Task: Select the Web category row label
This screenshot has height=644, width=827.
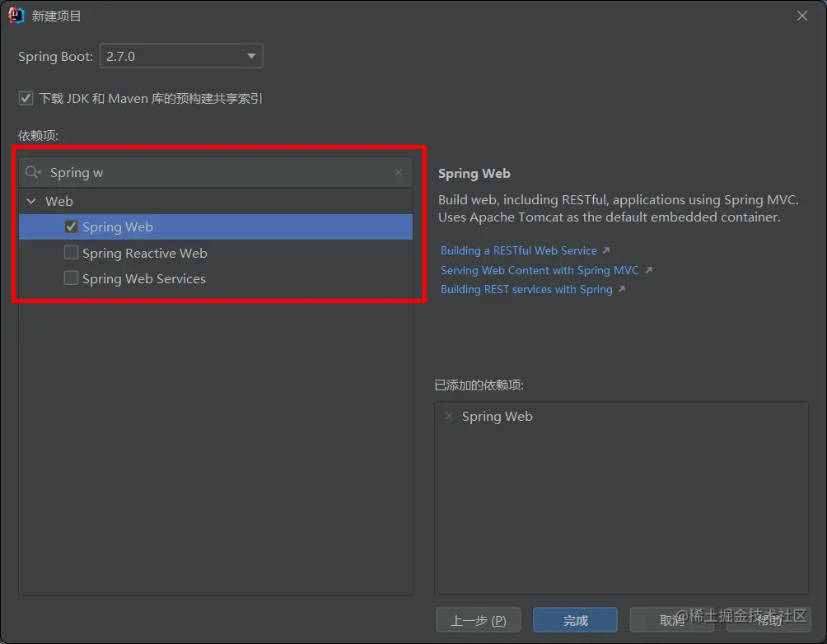Action: 59,201
